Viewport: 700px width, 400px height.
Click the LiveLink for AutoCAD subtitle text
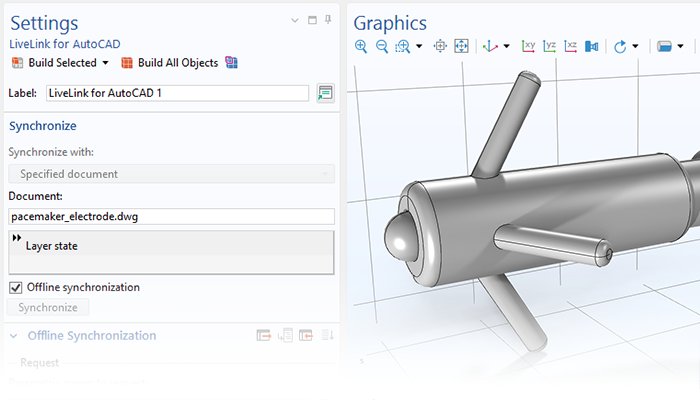point(65,44)
